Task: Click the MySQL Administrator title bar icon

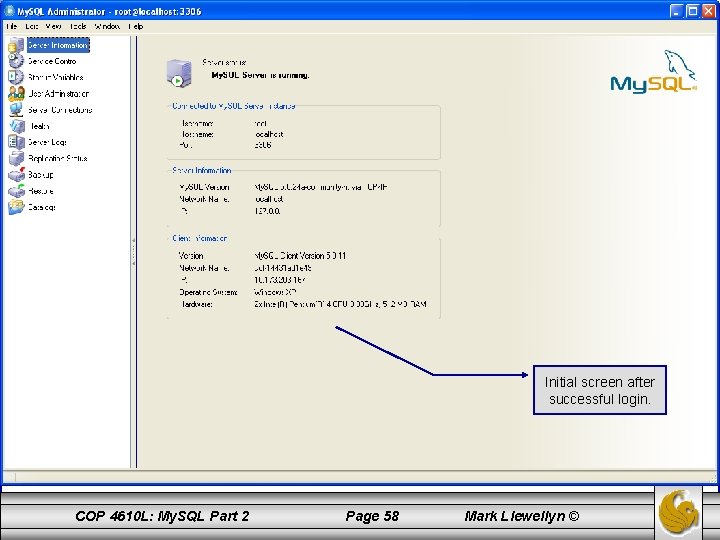Action: (9, 11)
